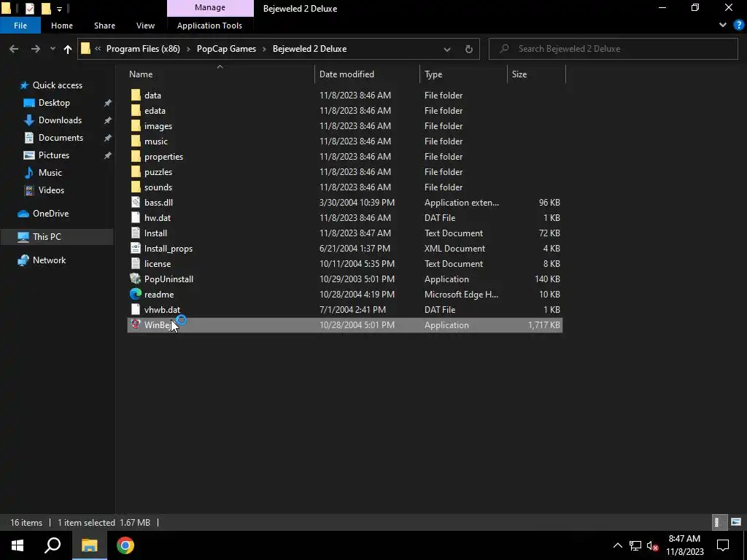Sort by the Size column header
The height and width of the screenshot is (560, 747).
click(536, 74)
